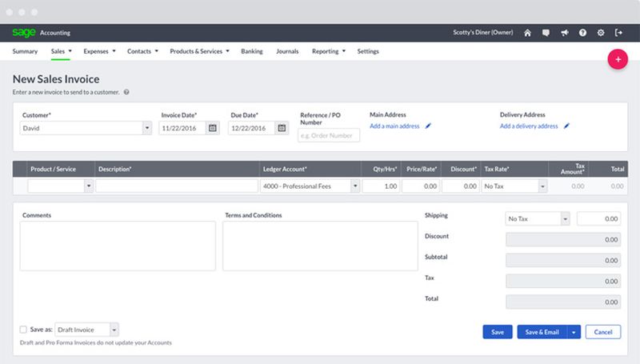The image size is (640, 364).
Task: Open the Products & Services menu
Action: (x=199, y=51)
